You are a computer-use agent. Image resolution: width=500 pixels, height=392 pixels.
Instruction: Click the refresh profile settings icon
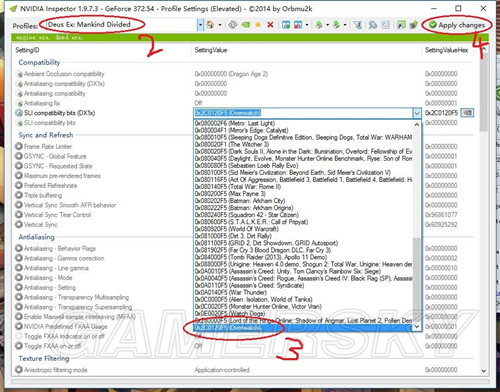(233, 25)
